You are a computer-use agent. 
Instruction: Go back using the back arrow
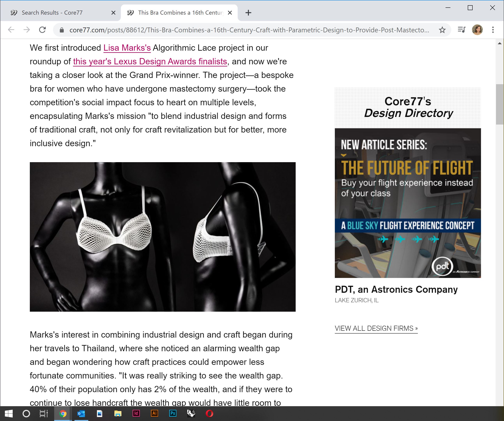[x=11, y=30]
